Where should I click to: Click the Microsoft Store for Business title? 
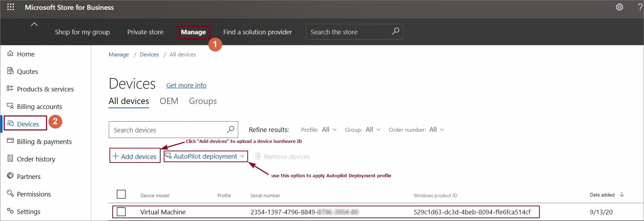69,7
